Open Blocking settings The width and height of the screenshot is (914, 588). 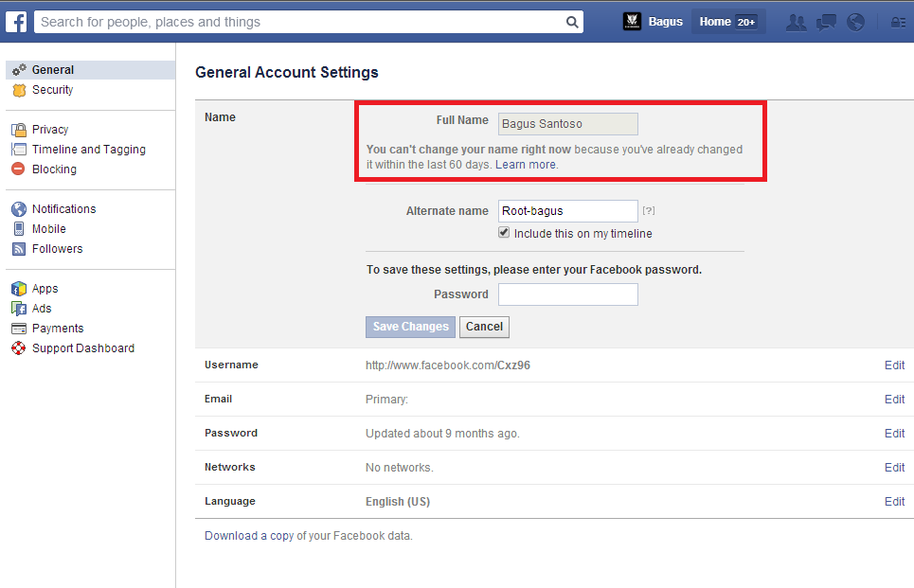pos(54,169)
